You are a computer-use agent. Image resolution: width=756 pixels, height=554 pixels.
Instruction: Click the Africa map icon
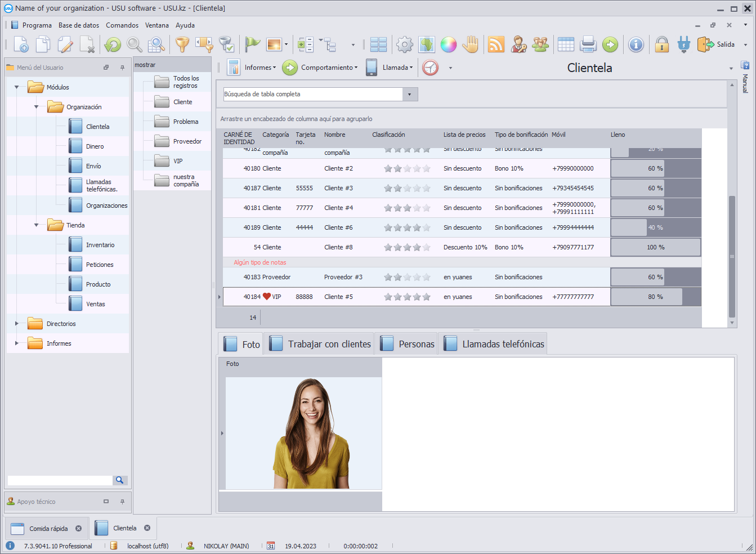[x=427, y=44]
